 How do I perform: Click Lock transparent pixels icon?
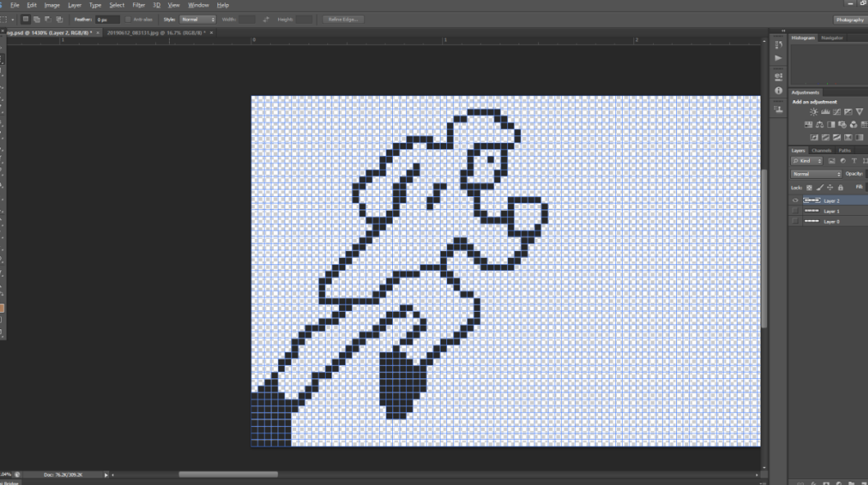coord(809,188)
